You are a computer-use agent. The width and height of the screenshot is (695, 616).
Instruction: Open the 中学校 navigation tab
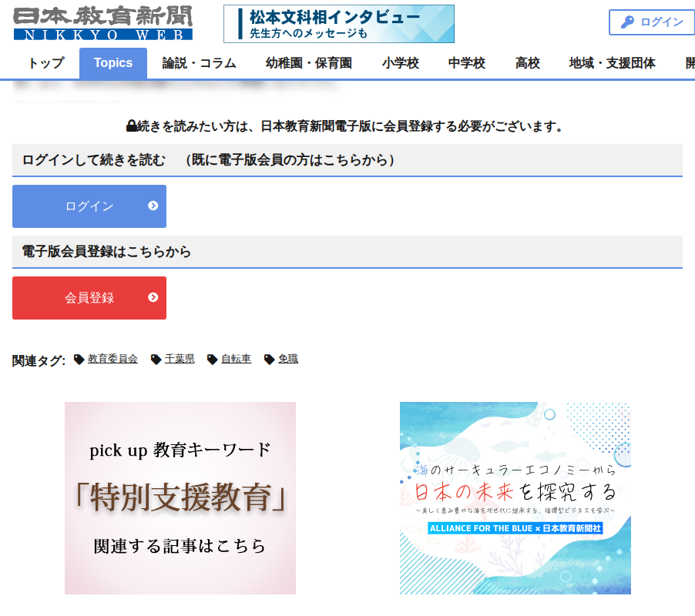pos(467,63)
